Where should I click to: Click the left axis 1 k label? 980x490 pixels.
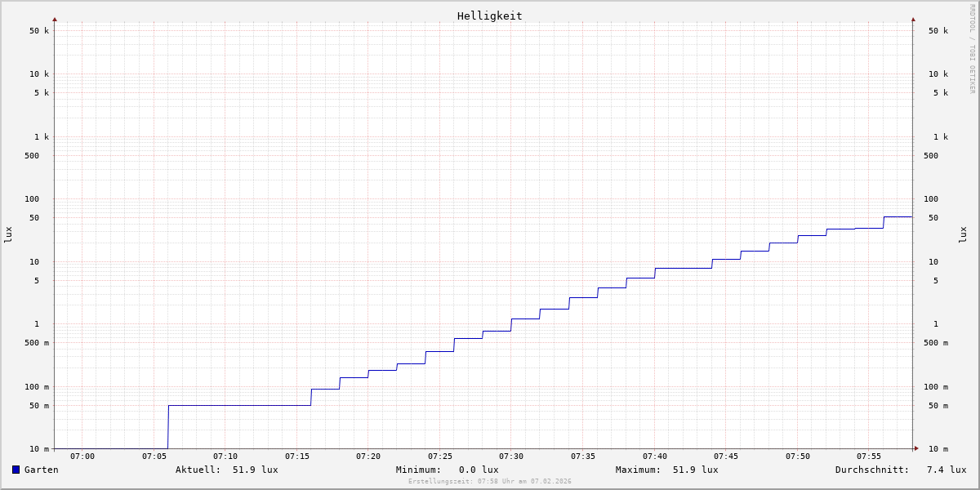41,136
